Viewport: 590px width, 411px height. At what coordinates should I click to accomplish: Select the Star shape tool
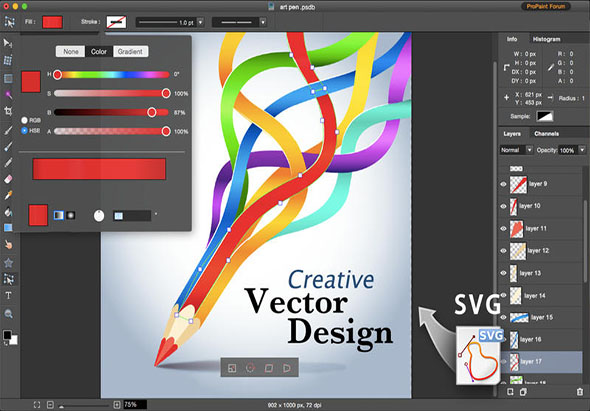point(8,262)
